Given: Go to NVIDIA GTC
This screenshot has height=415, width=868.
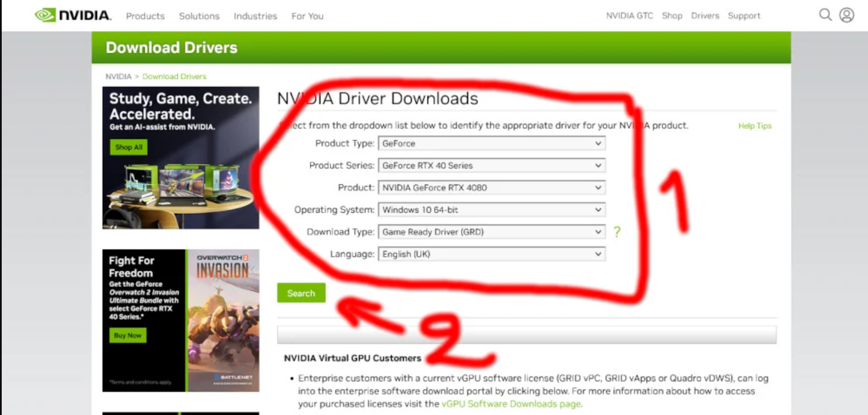Looking at the screenshot, I should 629,16.
